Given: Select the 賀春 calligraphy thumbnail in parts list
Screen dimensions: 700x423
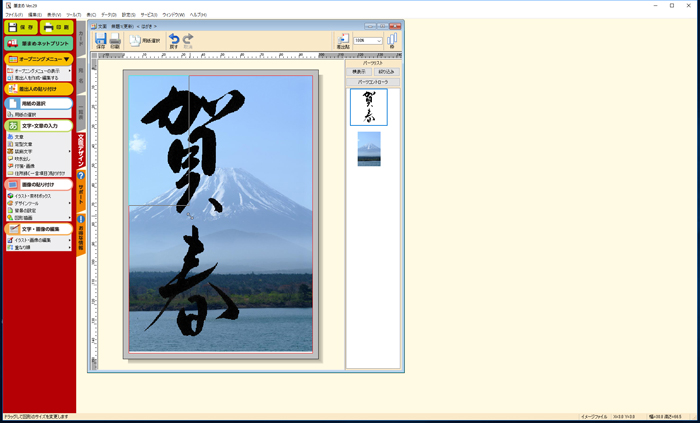Looking at the screenshot, I should (x=369, y=107).
